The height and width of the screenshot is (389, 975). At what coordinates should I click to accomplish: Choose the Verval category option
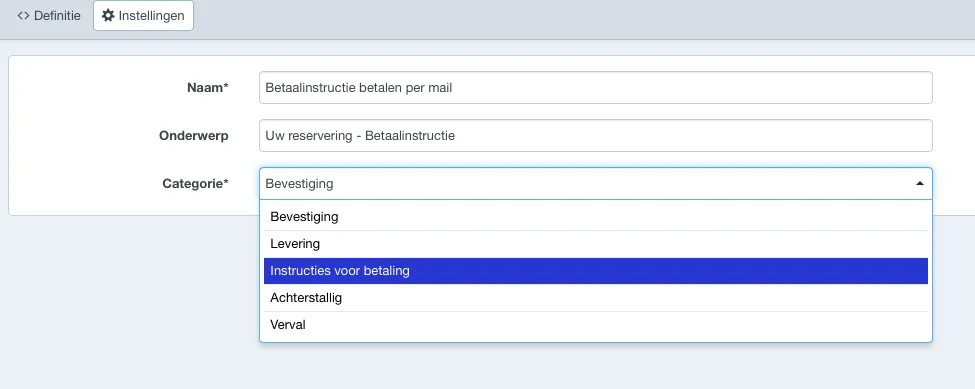click(596, 324)
